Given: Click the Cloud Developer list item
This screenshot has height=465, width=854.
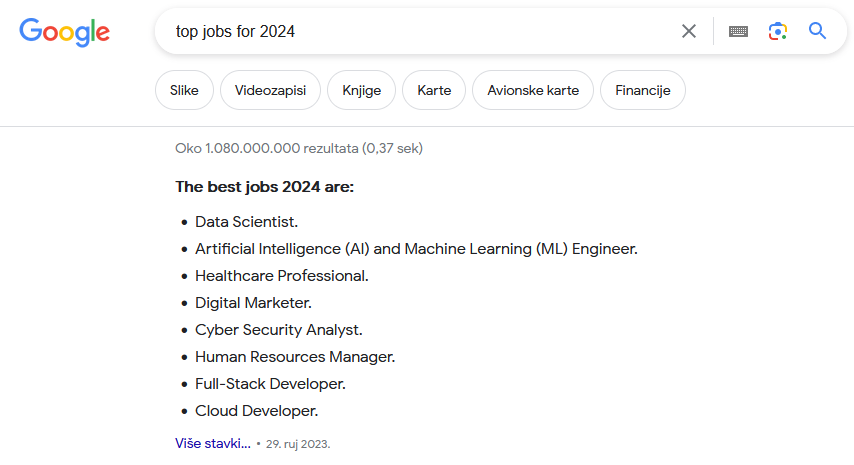Looking at the screenshot, I should (x=257, y=411).
